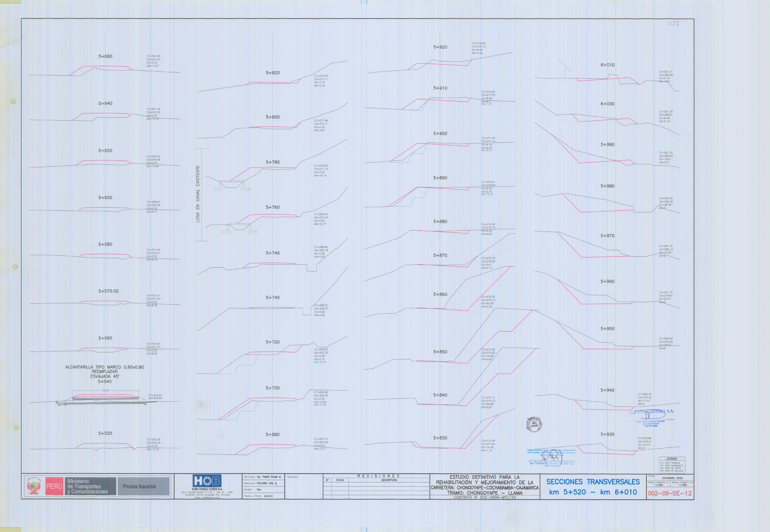Select 'CONTRATO N° 002-2009-MTC/20' text
The width and height of the screenshot is (770, 532).
(x=485, y=497)
